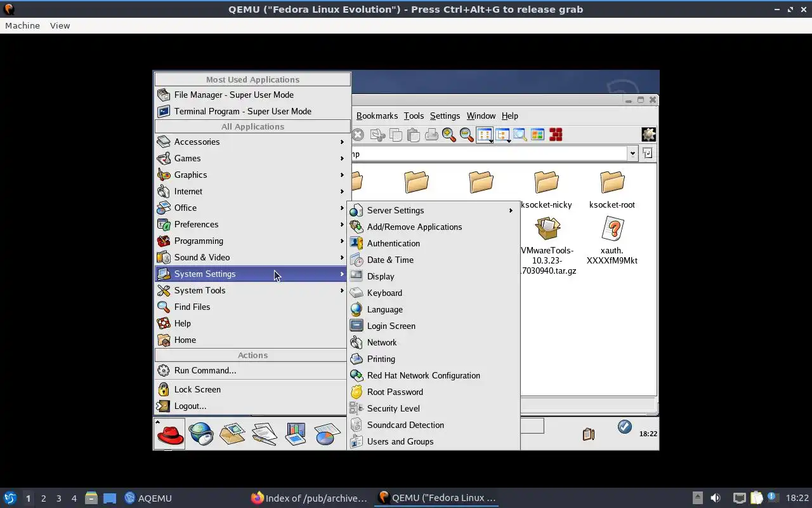Open Users and Groups
The image size is (812, 508).
pos(433,441)
